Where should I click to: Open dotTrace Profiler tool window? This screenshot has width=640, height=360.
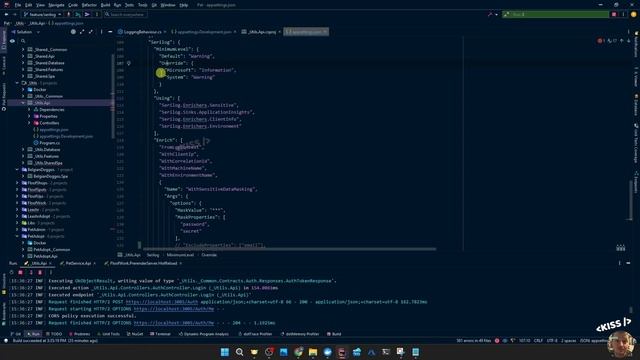pyautogui.click(x=255, y=334)
